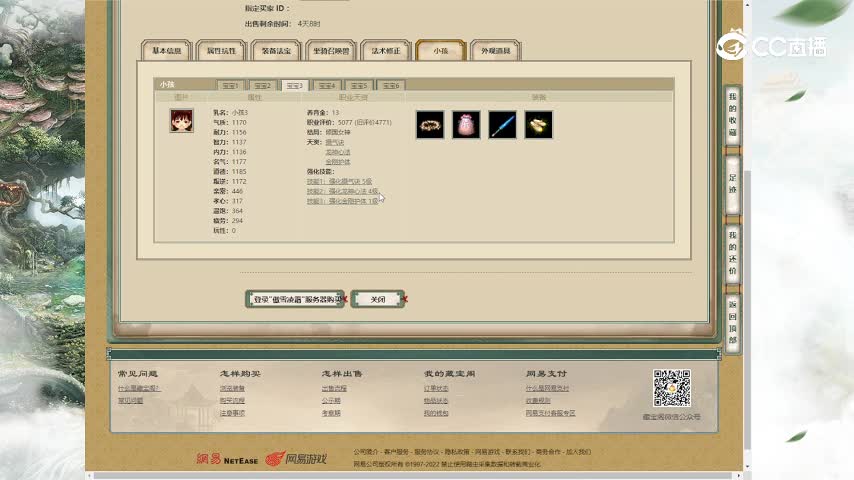Click the 技能2 enhanced skill link

(342, 191)
